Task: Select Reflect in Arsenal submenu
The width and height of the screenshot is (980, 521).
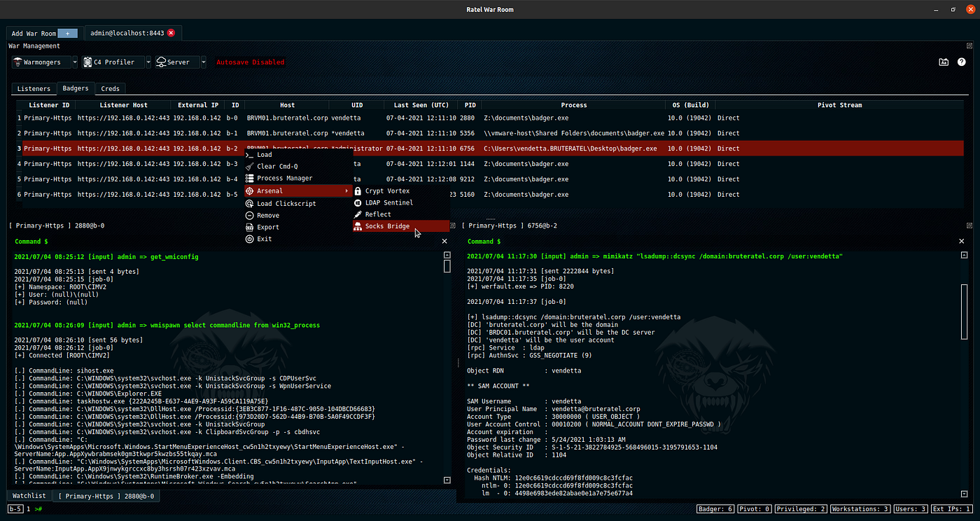Action: (x=379, y=215)
